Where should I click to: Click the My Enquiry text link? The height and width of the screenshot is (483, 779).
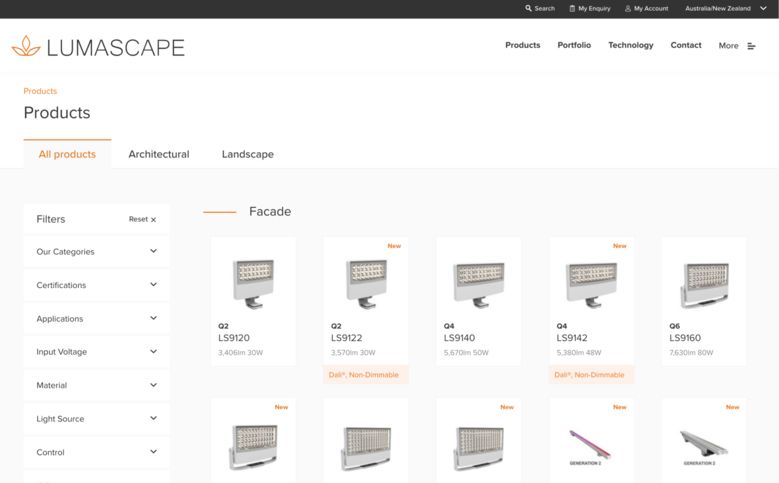594,8
